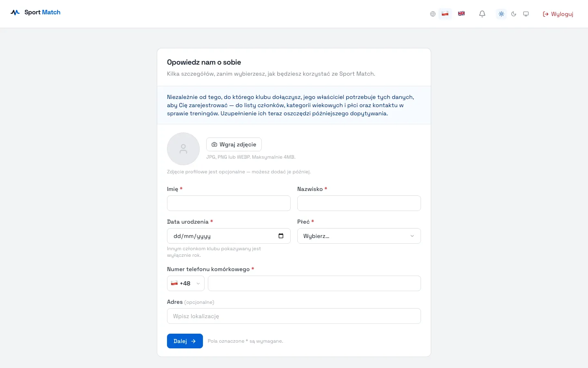
Task: Open the Płeć dropdown
Action: [359, 236]
